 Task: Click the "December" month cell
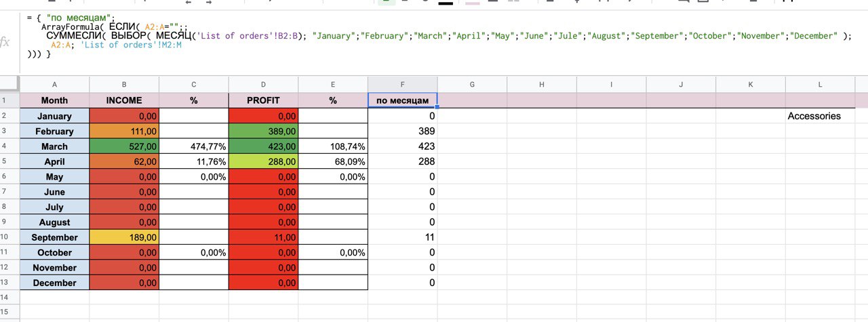pos(54,283)
